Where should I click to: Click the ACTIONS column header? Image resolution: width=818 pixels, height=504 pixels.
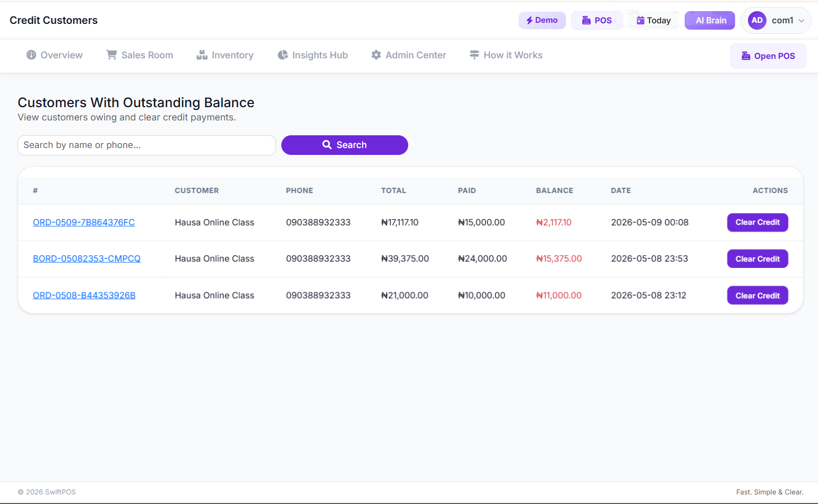[x=770, y=190]
